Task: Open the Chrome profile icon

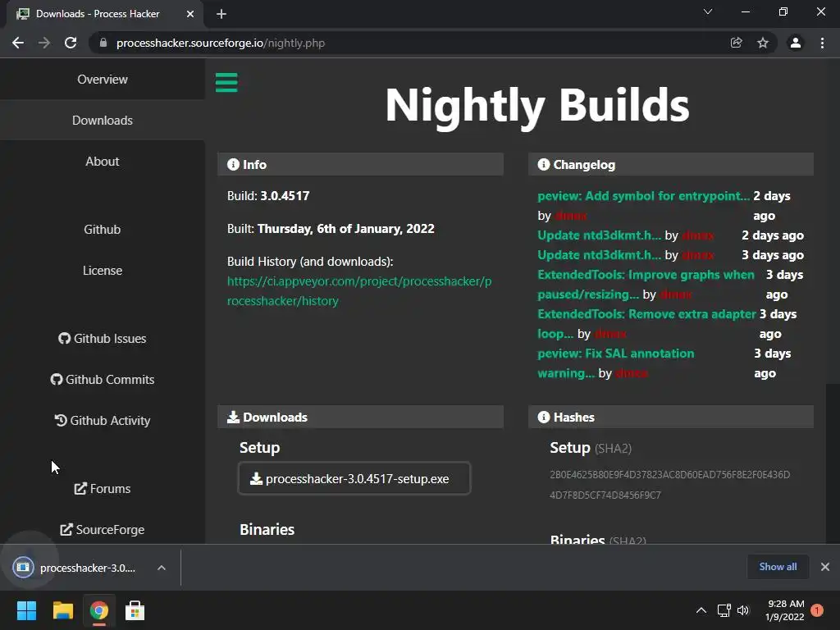Action: tap(796, 43)
